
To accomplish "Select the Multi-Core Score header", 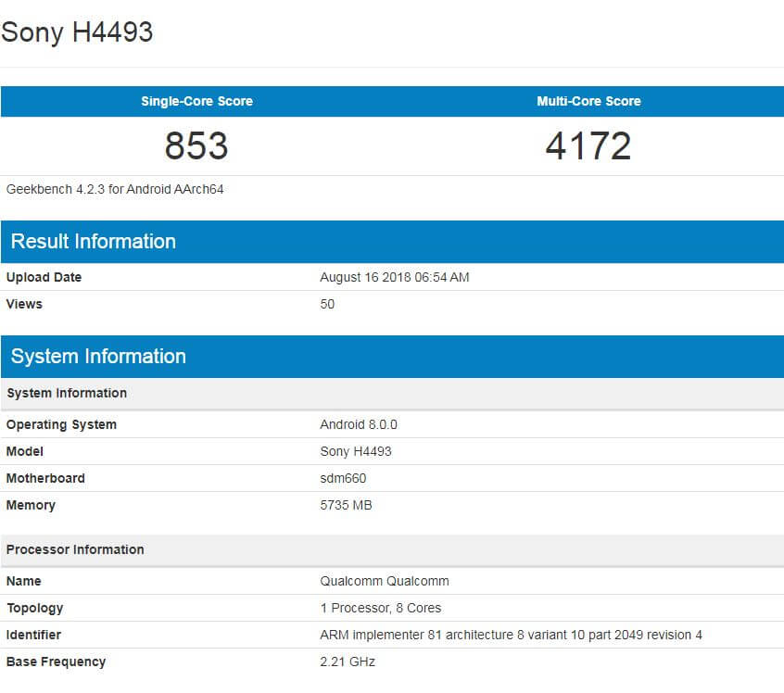I will pyautogui.click(x=588, y=102).
